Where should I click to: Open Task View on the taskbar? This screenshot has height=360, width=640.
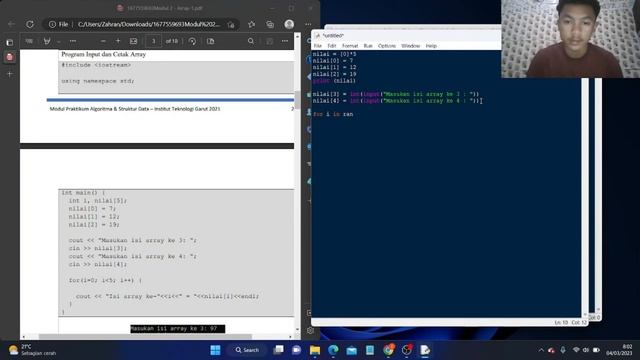pos(278,350)
